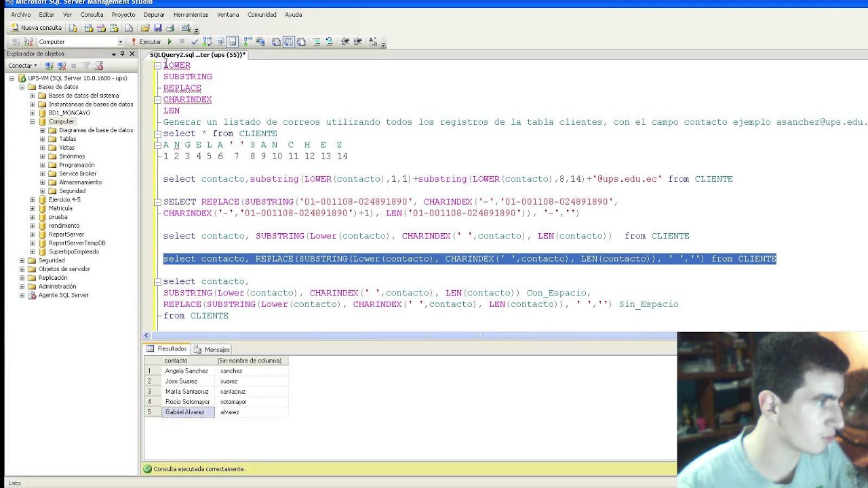
Task: Open the Ayuda menu
Action: click(x=293, y=14)
